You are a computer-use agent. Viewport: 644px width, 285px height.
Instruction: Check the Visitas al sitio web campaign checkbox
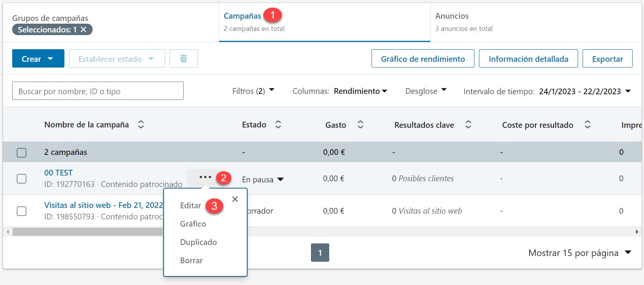pyautogui.click(x=22, y=211)
